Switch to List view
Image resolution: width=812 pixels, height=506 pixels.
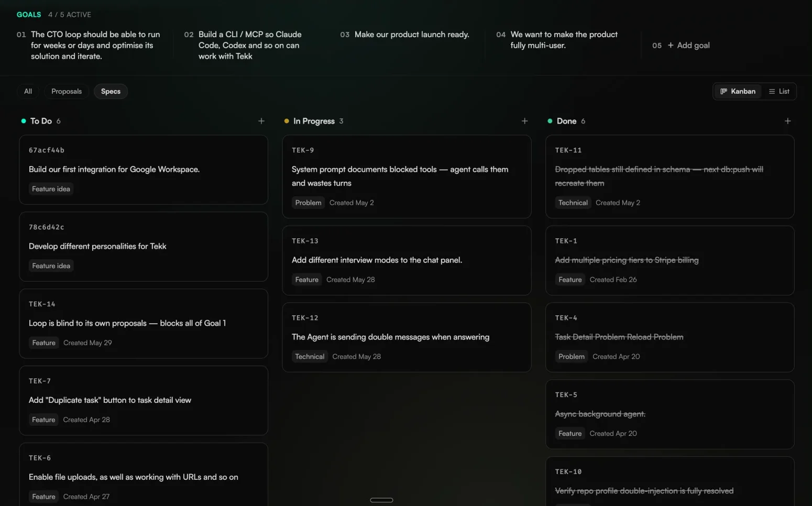[779, 91]
